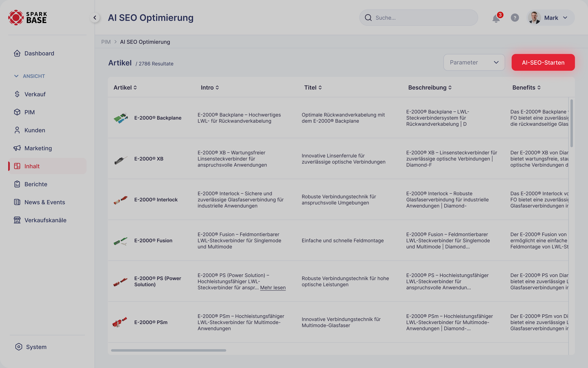588x368 pixels.
Task: Click the E-2000® Interlock product thumbnail
Action: 120,200
